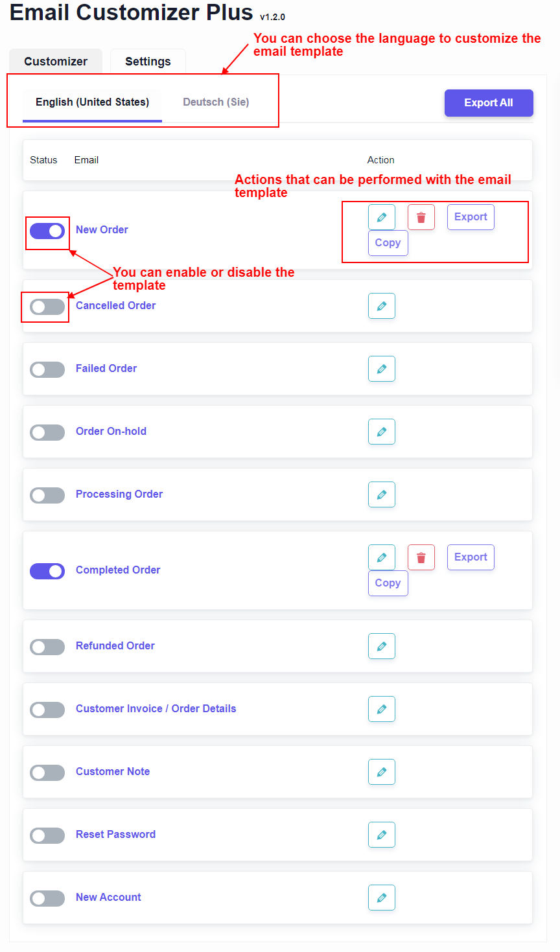Click the trash delete icon for Completed Order
560x952 pixels.
(421, 557)
